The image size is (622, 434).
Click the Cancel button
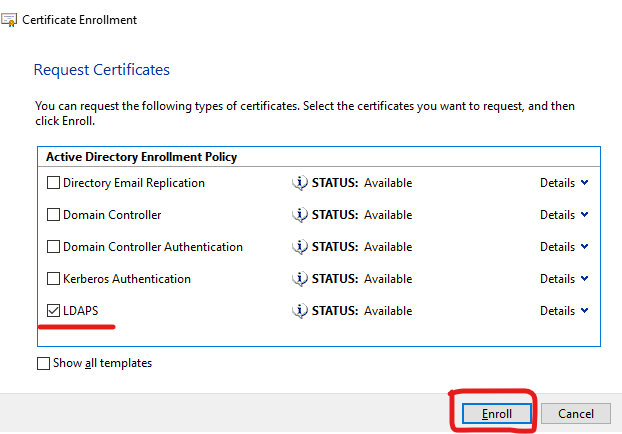point(575,413)
